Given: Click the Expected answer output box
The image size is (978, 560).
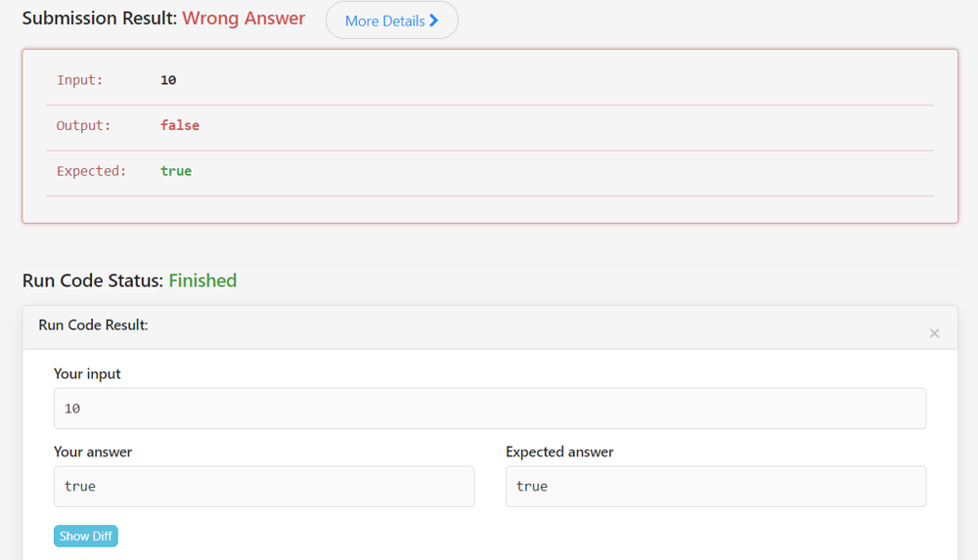Looking at the screenshot, I should [x=715, y=486].
